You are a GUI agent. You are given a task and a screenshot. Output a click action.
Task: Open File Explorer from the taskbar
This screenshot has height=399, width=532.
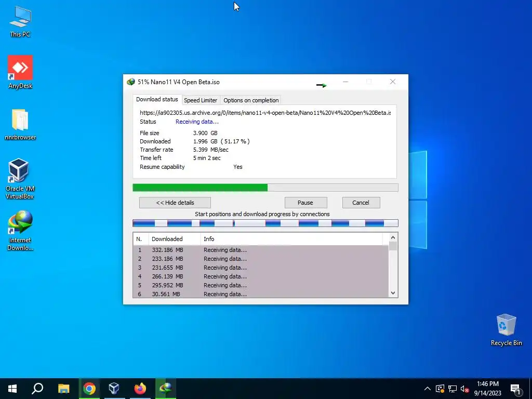[63, 388]
